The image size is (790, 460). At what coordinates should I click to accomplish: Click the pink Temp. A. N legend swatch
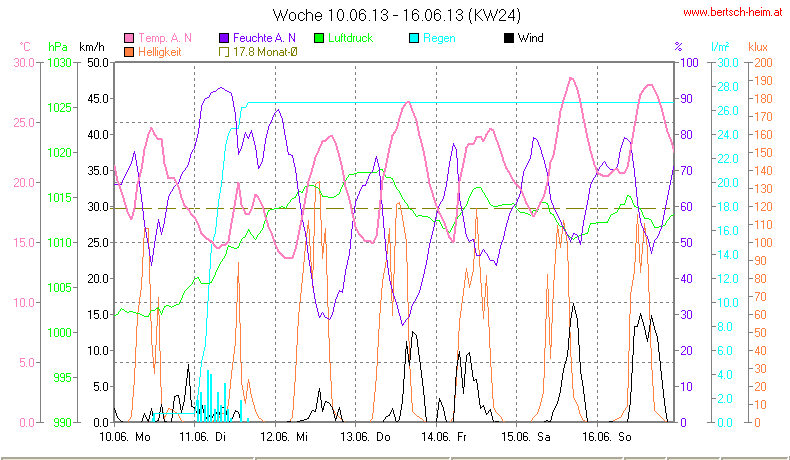[x=129, y=38]
